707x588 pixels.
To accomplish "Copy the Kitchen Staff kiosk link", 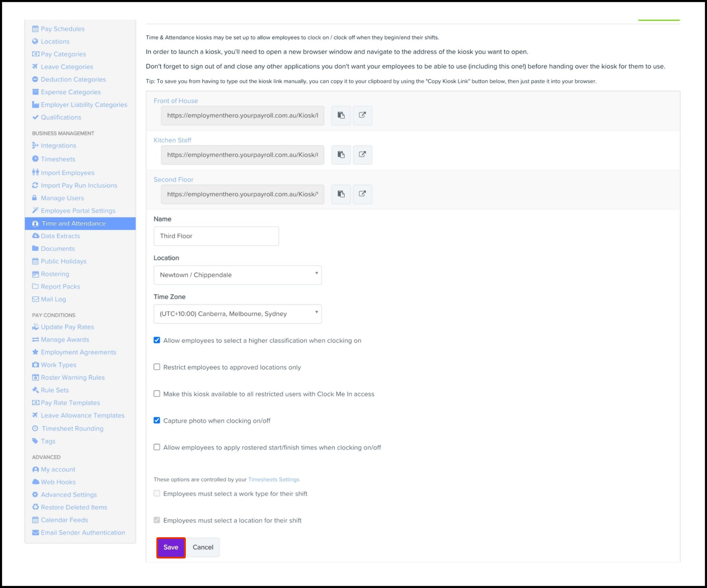I will point(341,155).
